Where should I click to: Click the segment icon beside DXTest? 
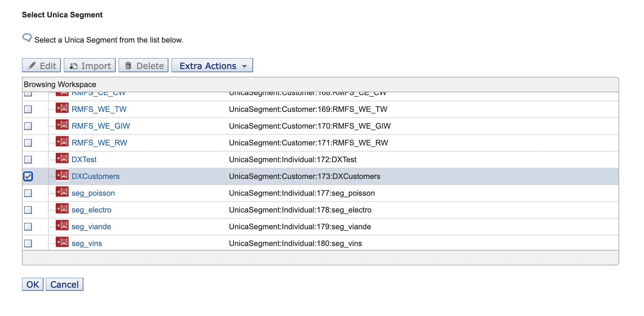point(62,158)
